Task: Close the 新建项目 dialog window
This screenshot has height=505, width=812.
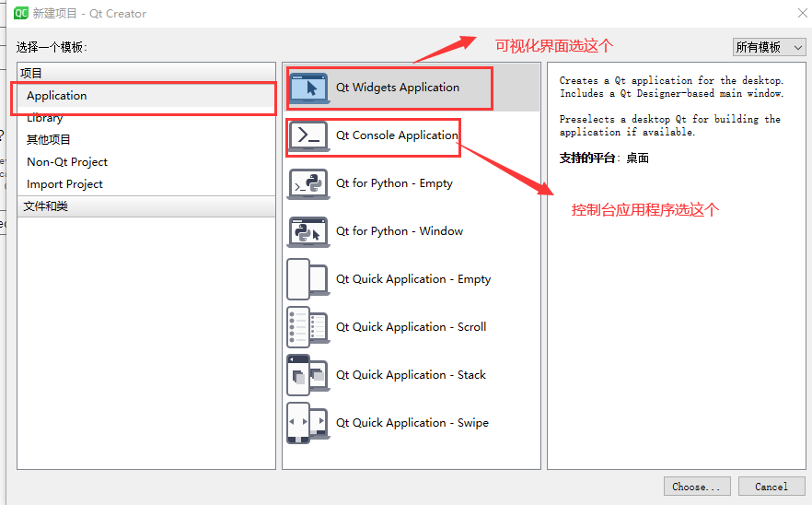Action: coord(802,13)
